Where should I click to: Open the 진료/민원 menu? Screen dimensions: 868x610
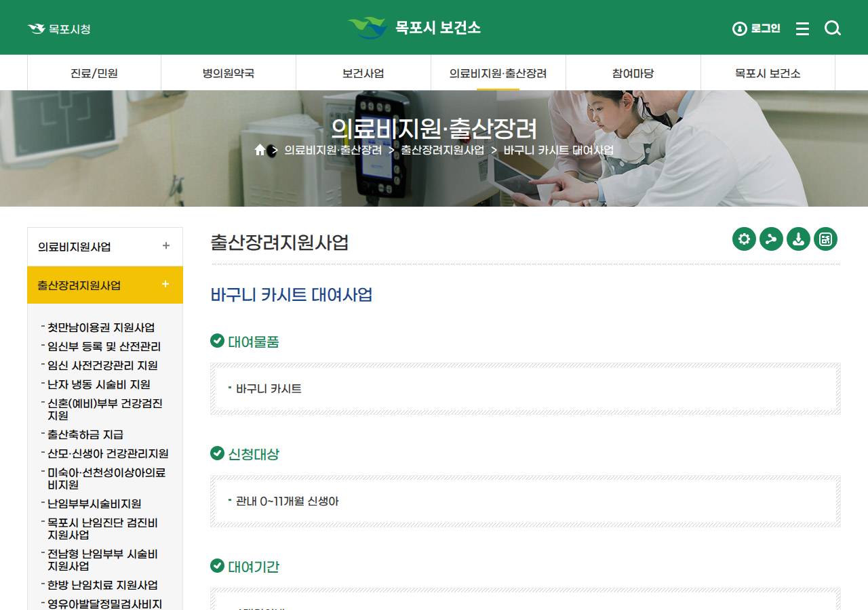[94, 73]
